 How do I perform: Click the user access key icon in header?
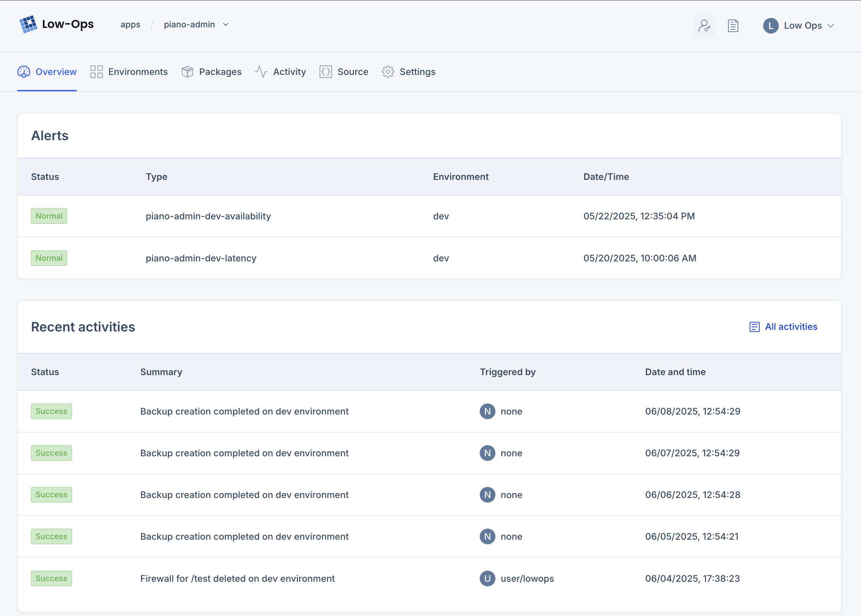(x=704, y=25)
